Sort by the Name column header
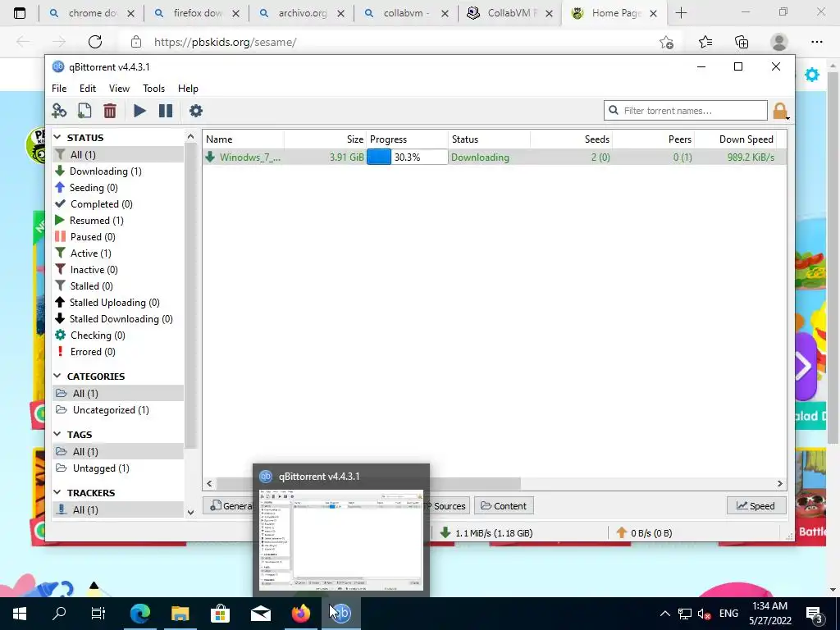The width and height of the screenshot is (840, 630). point(243,139)
